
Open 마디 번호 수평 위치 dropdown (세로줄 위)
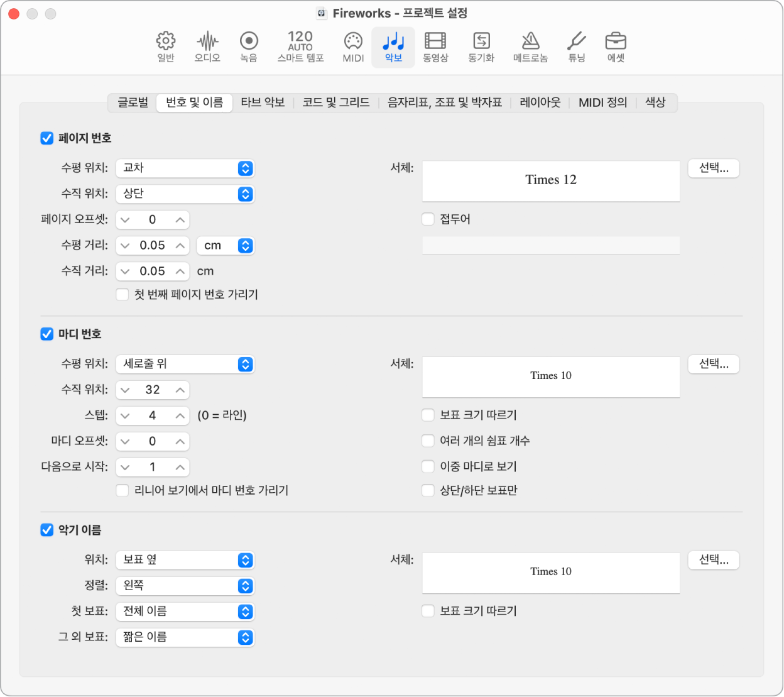(x=185, y=365)
